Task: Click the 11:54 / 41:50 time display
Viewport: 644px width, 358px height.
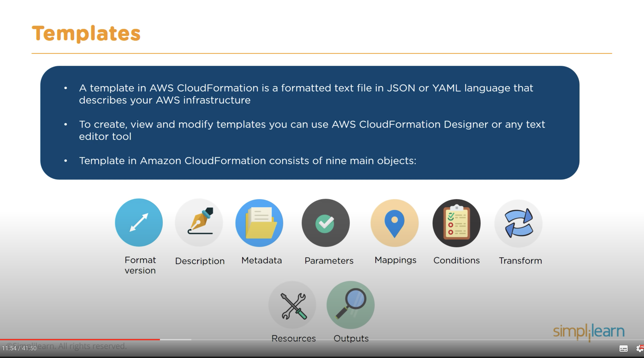Action: click(19, 348)
